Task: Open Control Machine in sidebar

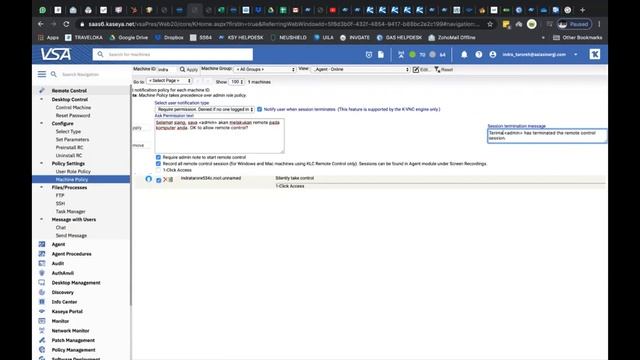Action: [x=73, y=107]
